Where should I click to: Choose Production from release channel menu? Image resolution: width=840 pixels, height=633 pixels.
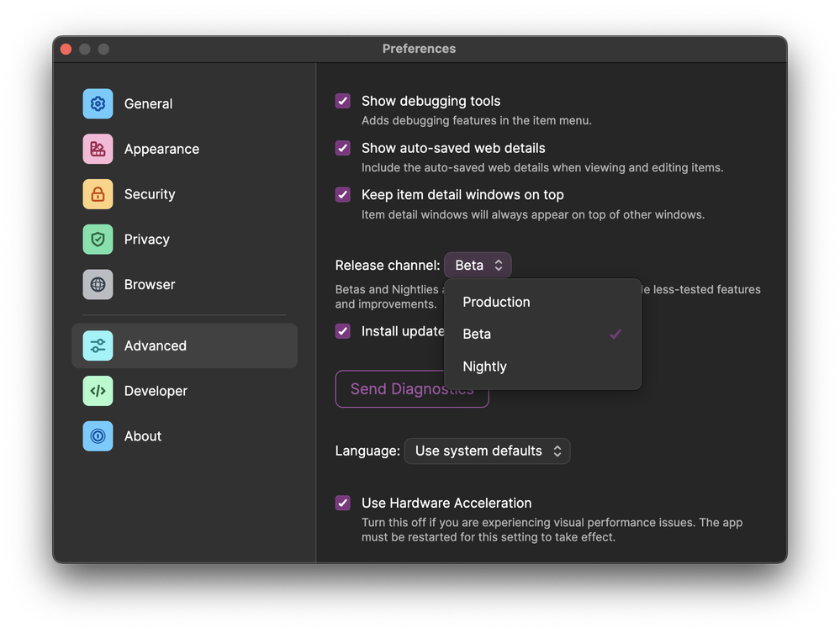click(542, 302)
